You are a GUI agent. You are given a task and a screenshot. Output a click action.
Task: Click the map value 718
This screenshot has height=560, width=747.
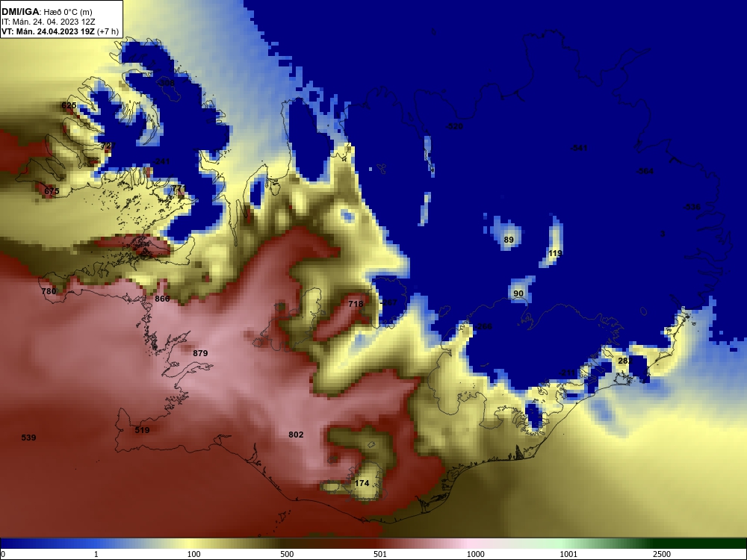[x=356, y=303]
